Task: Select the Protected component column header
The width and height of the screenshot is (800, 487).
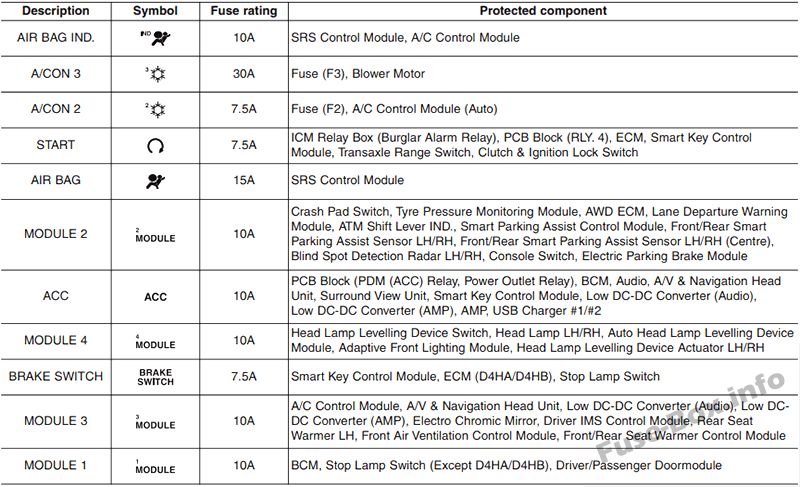Action: tap(543, 11)
